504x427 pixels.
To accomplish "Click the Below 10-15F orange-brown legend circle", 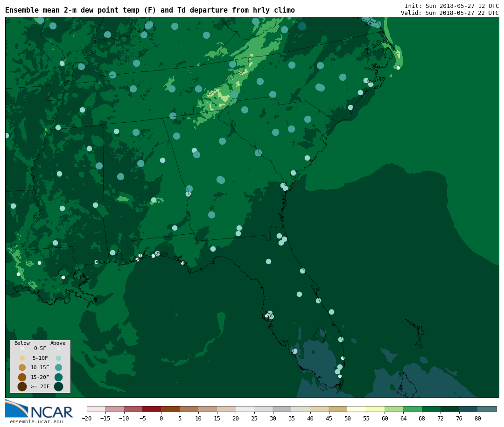I will [x=22, y=367].
